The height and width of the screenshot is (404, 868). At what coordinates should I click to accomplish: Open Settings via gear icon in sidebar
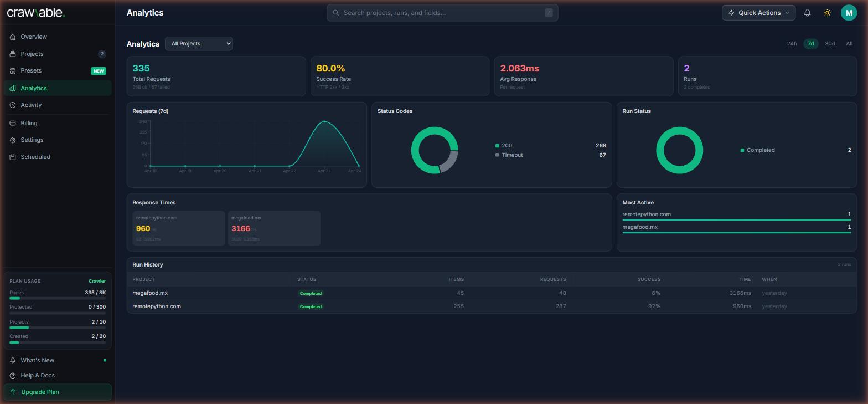point(13,140)
